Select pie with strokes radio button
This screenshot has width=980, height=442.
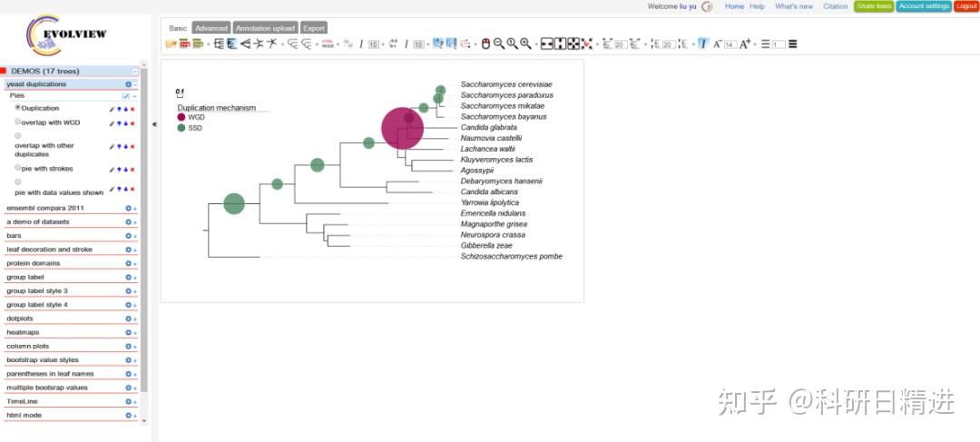pos(17,168)
